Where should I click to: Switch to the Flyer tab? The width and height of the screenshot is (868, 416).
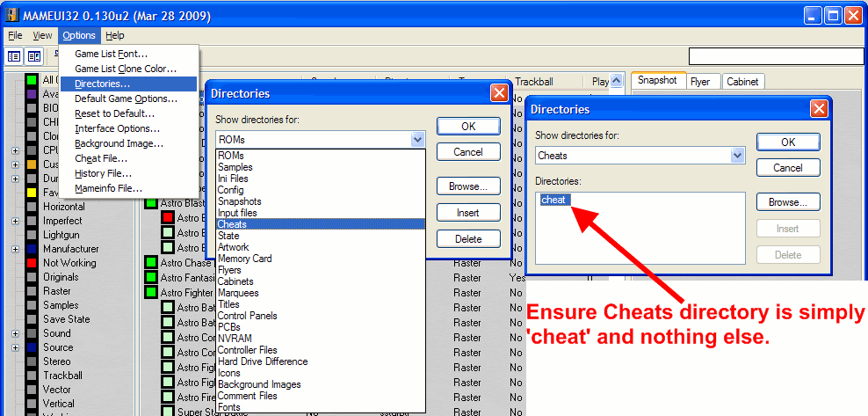click(x=704, y=82)
